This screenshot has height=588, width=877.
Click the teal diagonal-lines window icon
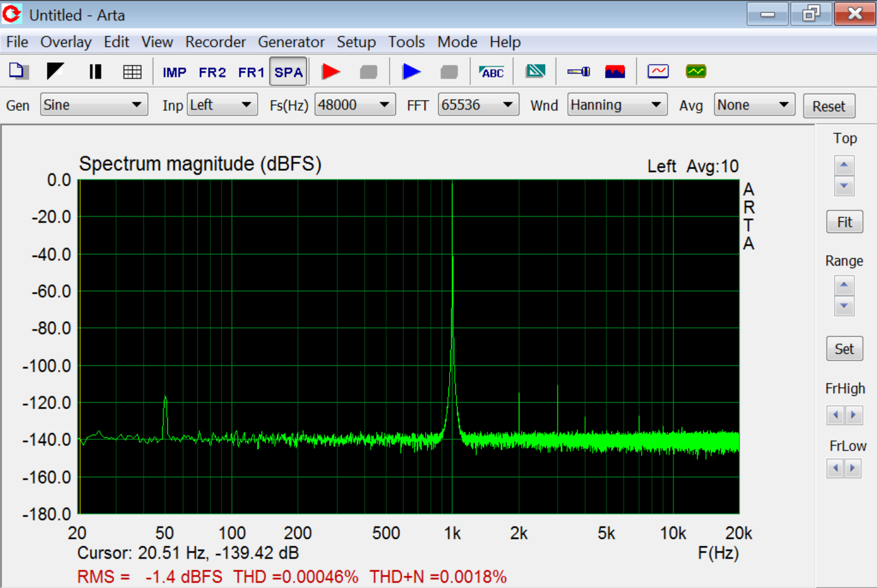tap(535, 71)
